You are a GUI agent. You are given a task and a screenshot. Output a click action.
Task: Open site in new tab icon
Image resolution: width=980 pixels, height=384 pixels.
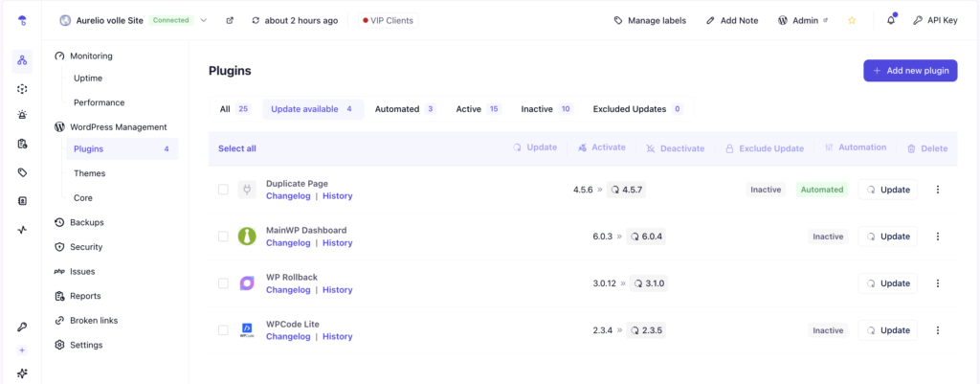(230, 20)
